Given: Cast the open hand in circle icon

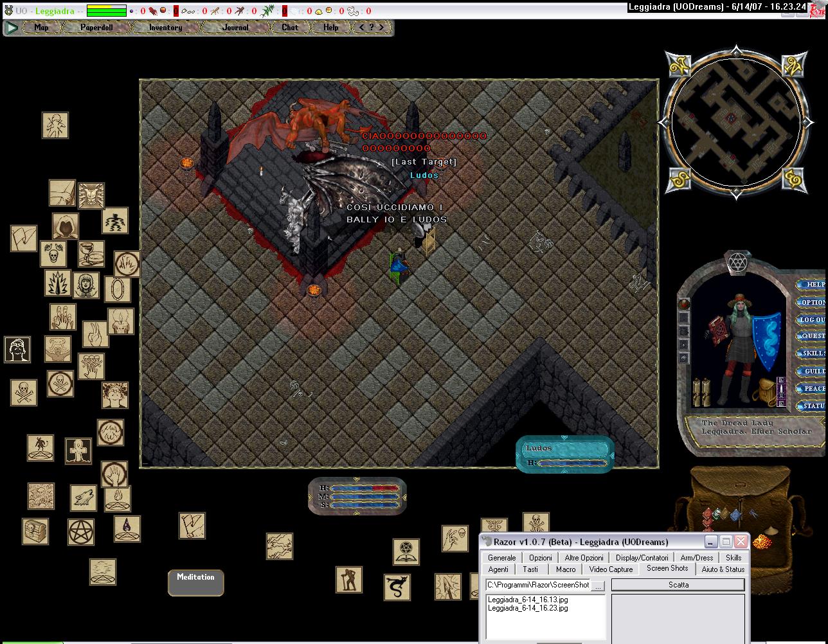Looking at the screenshot, I should [114, 474].
